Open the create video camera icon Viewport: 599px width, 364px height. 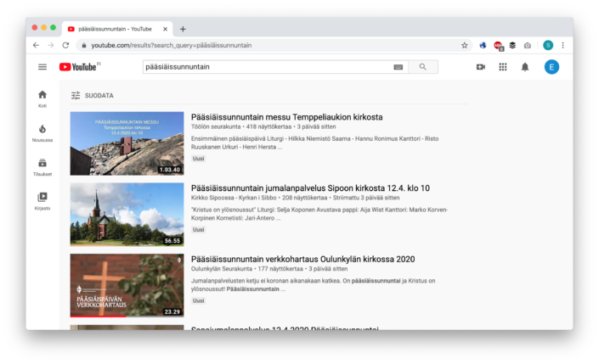pyautogui.click(x=481, y=67)
